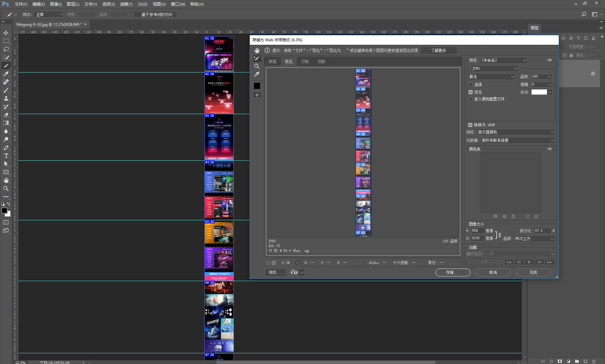Enable the 连续 (Progressive) checkbox
This screenshot has width=605, height=364.
coord(471,84)
